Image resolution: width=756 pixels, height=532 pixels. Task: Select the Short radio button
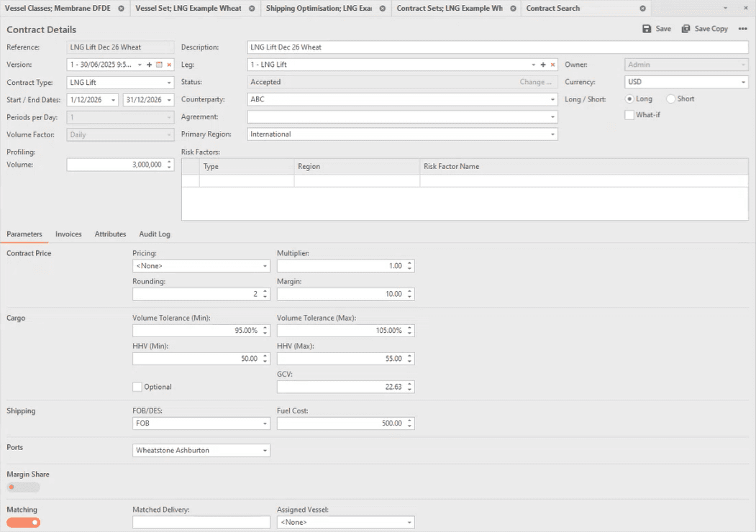click(671, 99)
